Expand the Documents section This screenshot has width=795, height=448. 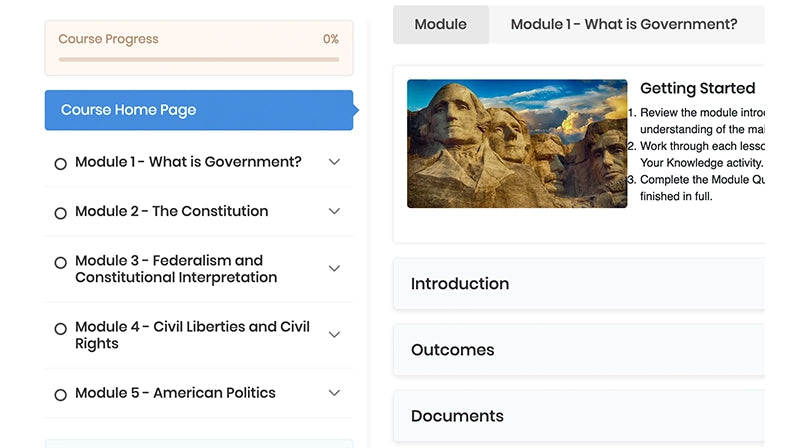click(x=580, y=416)
